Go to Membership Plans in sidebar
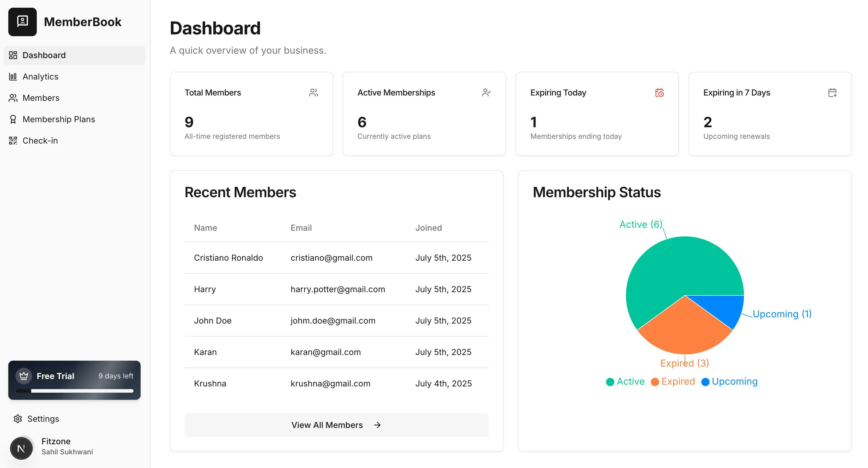The height and width of the screenshot is (468, 868). 59,119
